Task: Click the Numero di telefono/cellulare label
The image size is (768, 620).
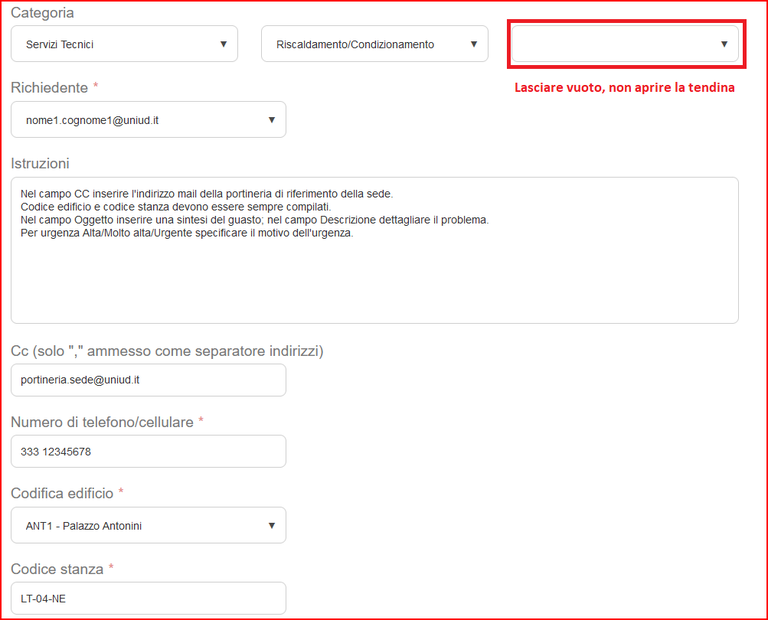Action: pos(102,422)
